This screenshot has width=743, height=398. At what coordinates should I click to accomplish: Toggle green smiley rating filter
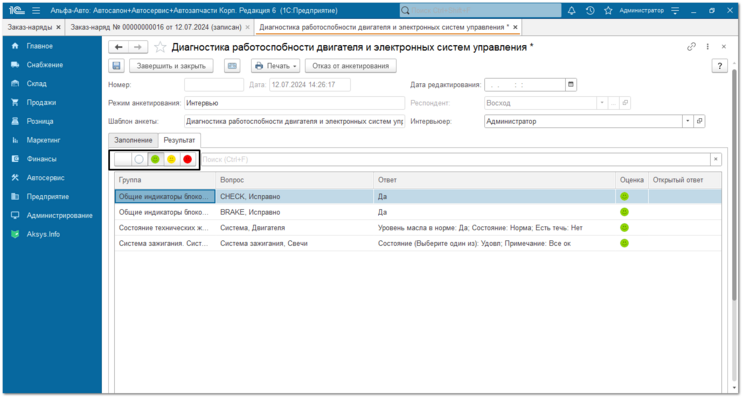pos(155,159)
